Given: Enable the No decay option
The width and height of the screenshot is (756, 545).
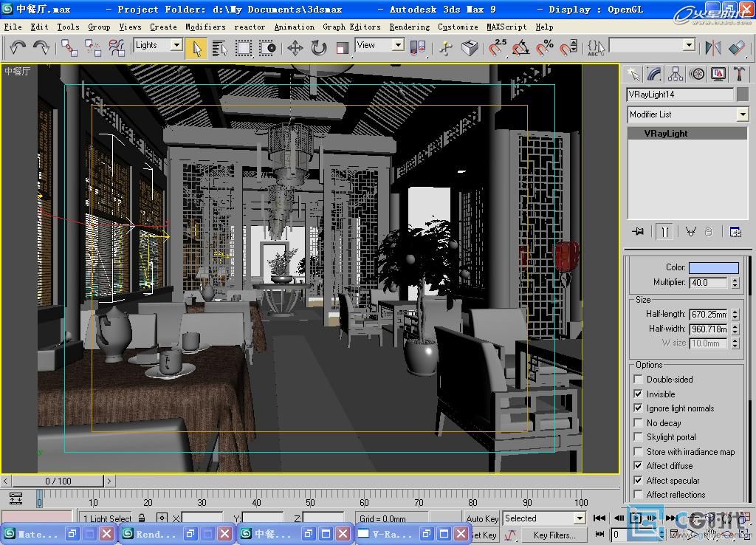Looking at the screenshot, I should [638, 422].
